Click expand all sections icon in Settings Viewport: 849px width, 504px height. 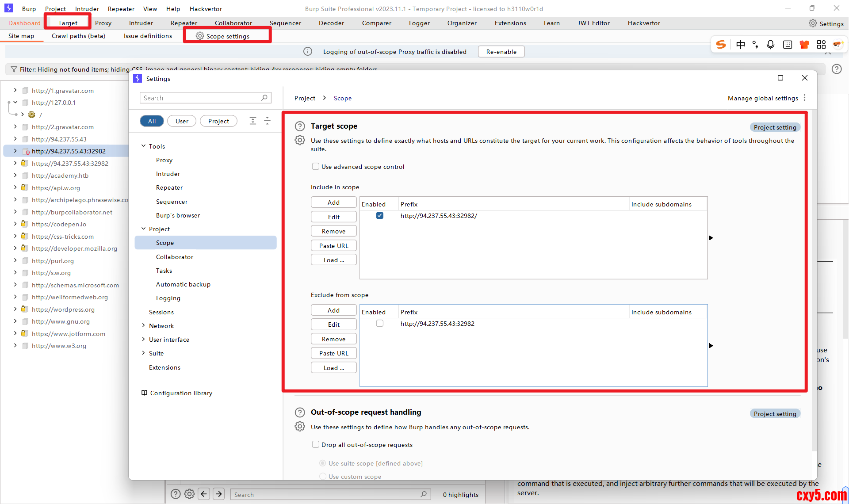[x=253, y=121]
